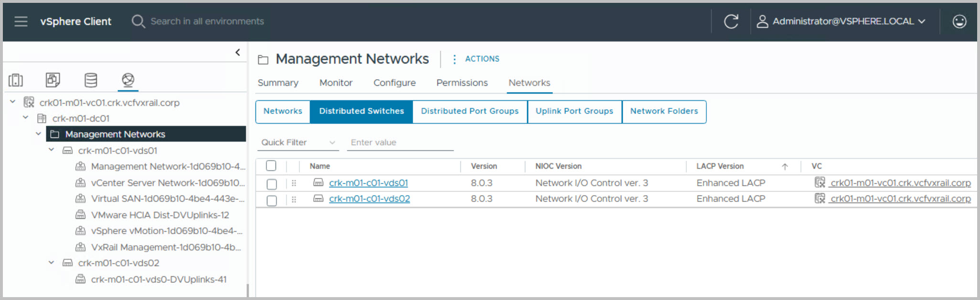The image size is (980, 300).
Task: Collapse the left navigation panel arrow
Action: tap(237, 52)
